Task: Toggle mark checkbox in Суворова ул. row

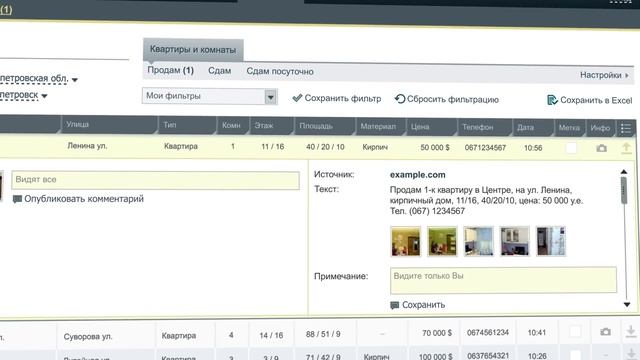Action: pos(575,331)
